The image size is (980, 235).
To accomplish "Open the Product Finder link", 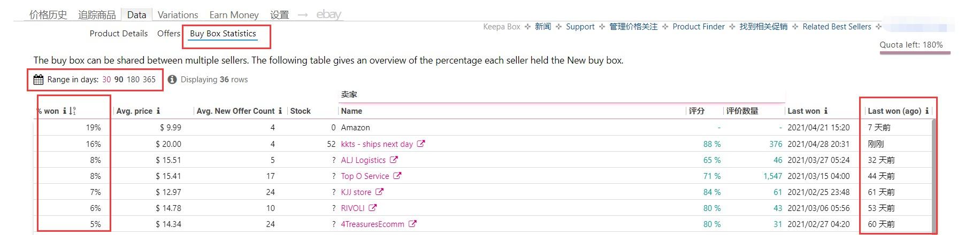I will coord(698,27).
